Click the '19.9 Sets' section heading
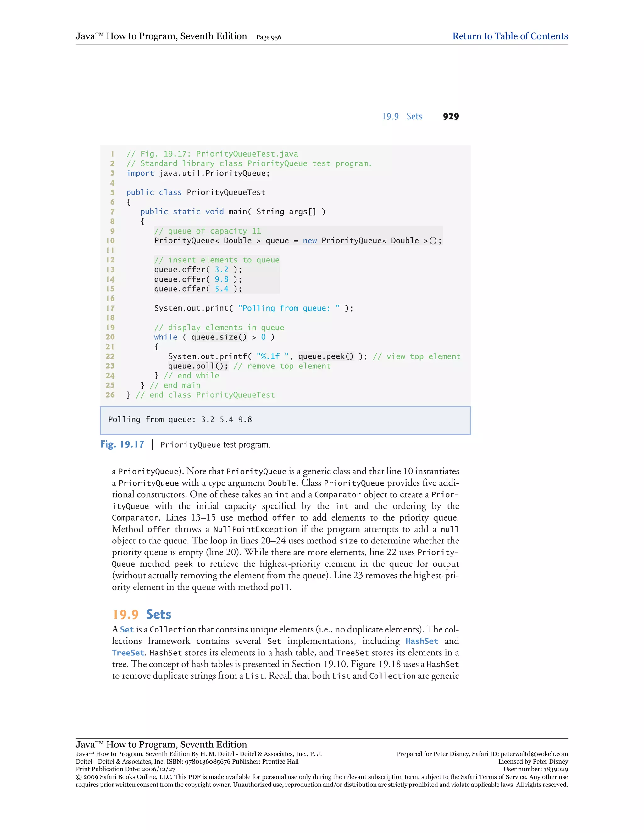644x833 pixels. click(142, 615)
